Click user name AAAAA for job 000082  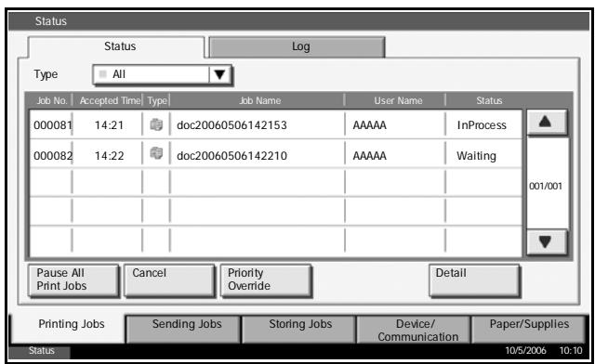370,156
